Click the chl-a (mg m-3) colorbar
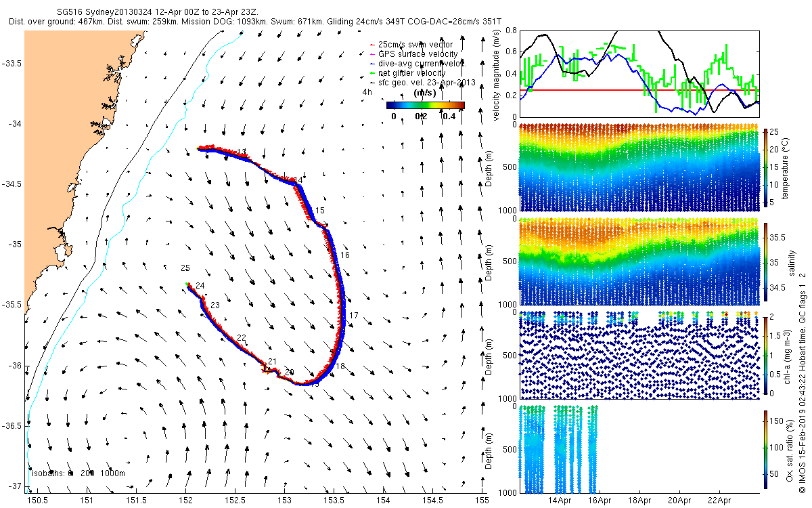The width and height of the screenshot is (812, 508). [x=765, y=355]
